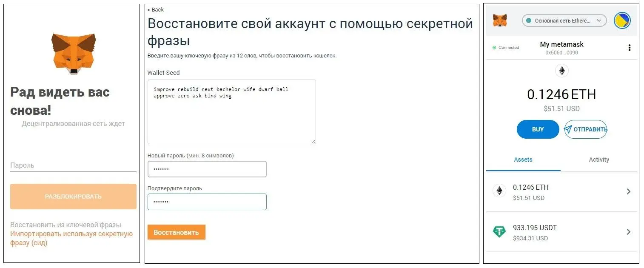
Task: Expand the 933.195 USDT asset row chevron
Action: point(628,232)
